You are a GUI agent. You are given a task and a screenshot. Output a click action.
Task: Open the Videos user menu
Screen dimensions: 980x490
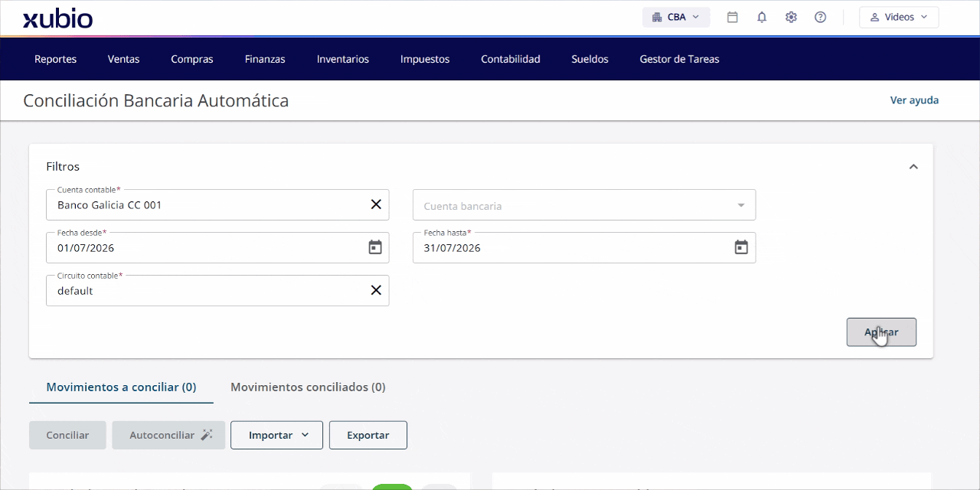coord(899,17)
